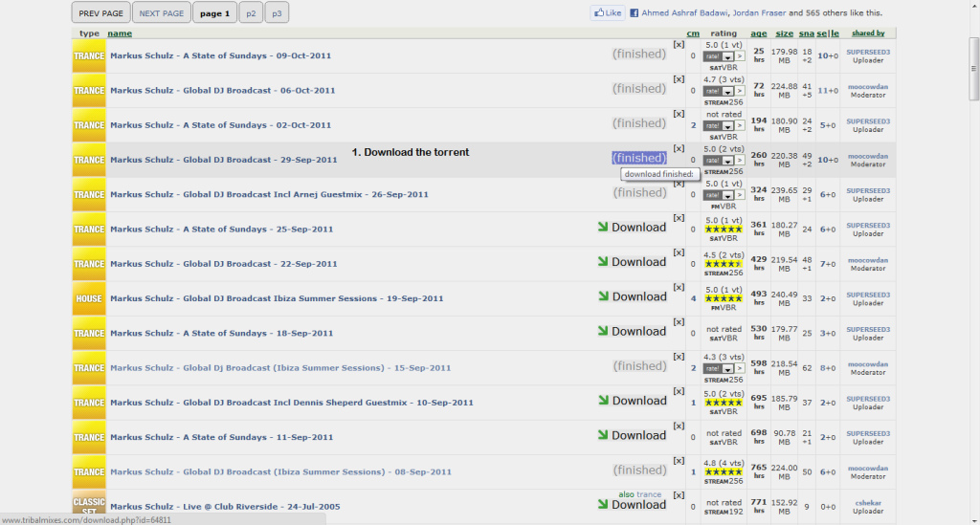Click star rating for A State of Sundays 25-Sep-2011

point(724,230)
